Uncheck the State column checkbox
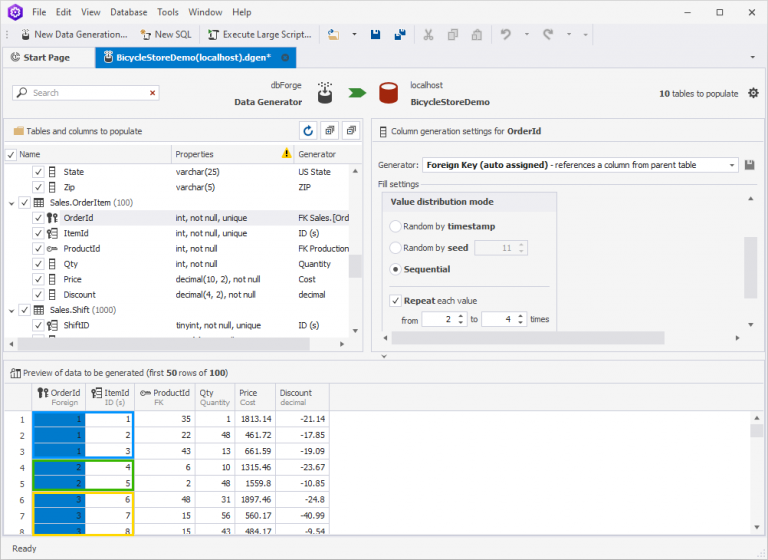The width and height of the screenshot is (768, 560). click(38, 172)
